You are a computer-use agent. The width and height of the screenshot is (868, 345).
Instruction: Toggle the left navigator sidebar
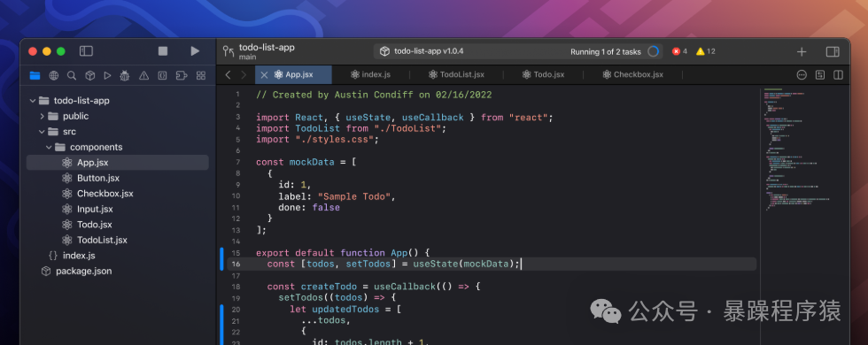click(x=86, y=51)
